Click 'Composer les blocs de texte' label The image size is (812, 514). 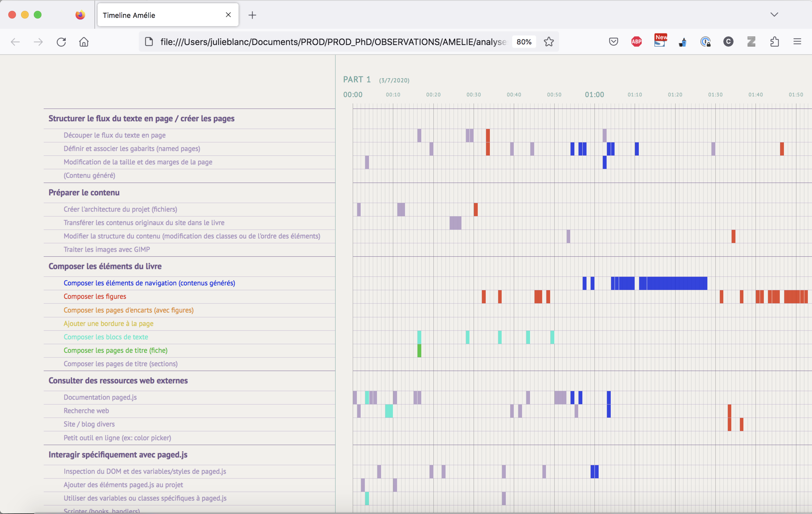point(106,337)
